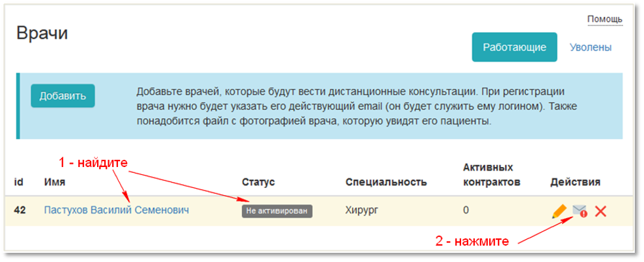This screenshot has width=644, height=262.
Task: Click the active contracts value 0
Action: click(x=466, y=210)
